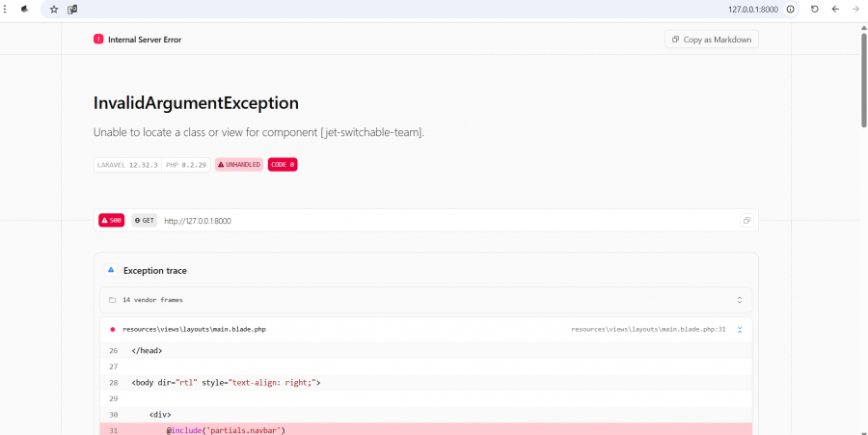
Task: Bookmark this page with the star icon
Action: (54, 9)
